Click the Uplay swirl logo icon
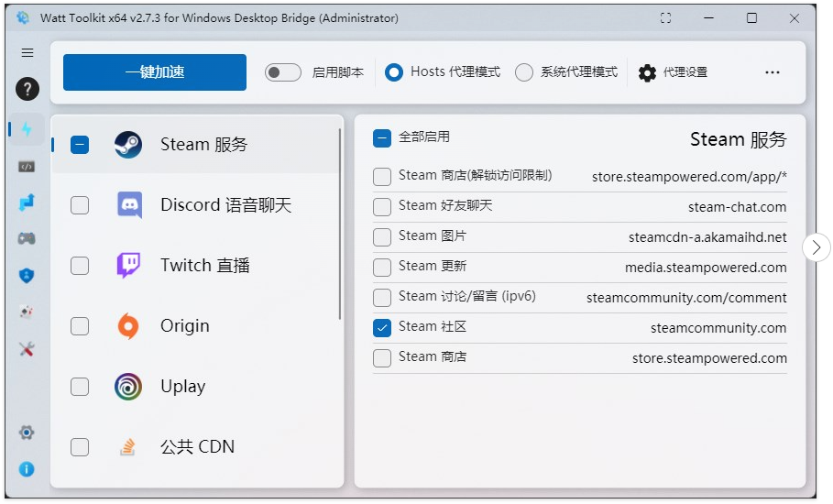The width and height of the screenshot is (833, 504). click(x=128, y=387)
